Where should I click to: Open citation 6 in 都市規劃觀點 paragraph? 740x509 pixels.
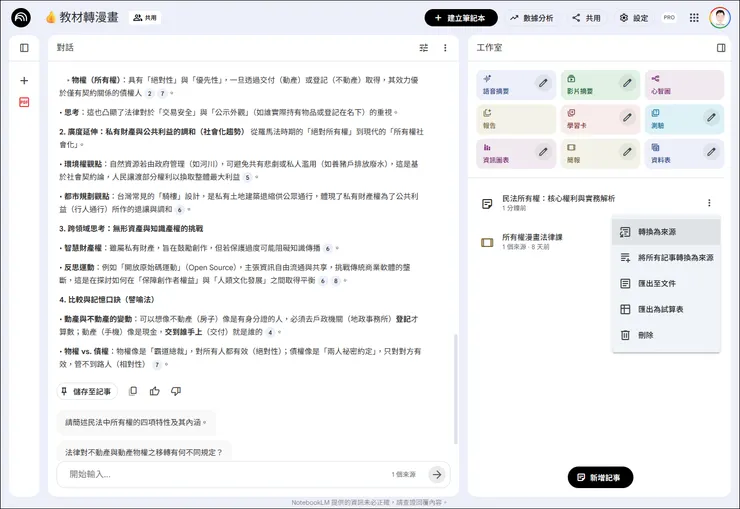tap(179, 209)
